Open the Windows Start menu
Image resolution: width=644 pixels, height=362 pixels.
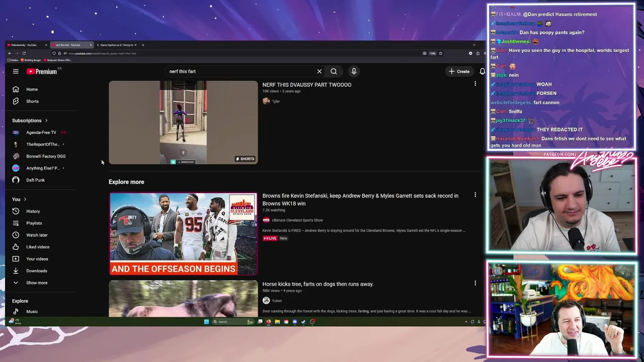pyautogui.click(x=206, y=322)
